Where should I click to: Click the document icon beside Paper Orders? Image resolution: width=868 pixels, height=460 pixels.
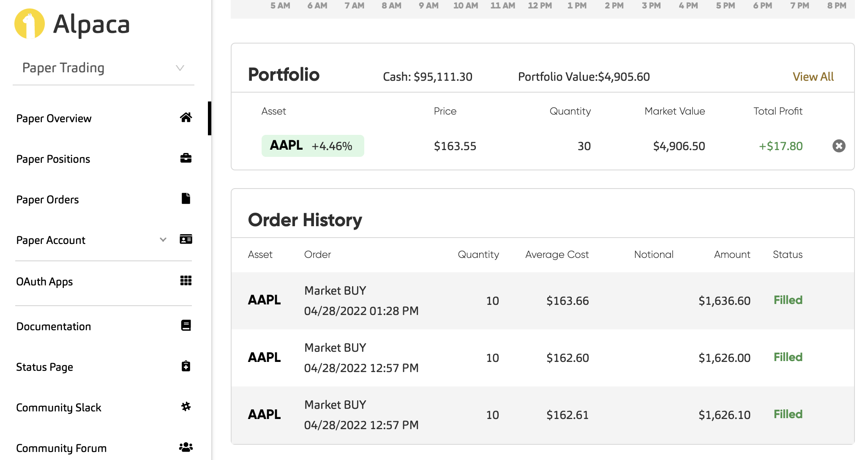[x=186, y=198]
